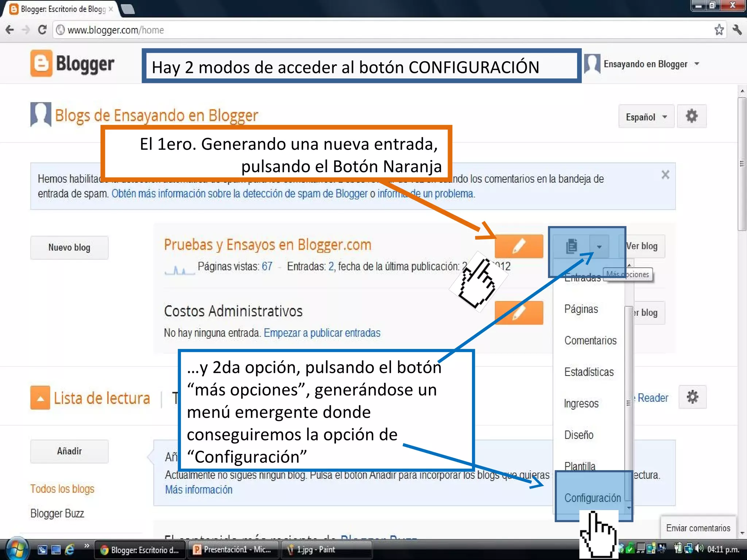Select Plantilla in the dropdown menu
The height and width of the screenshot is (560, 747).
(580, 466)
